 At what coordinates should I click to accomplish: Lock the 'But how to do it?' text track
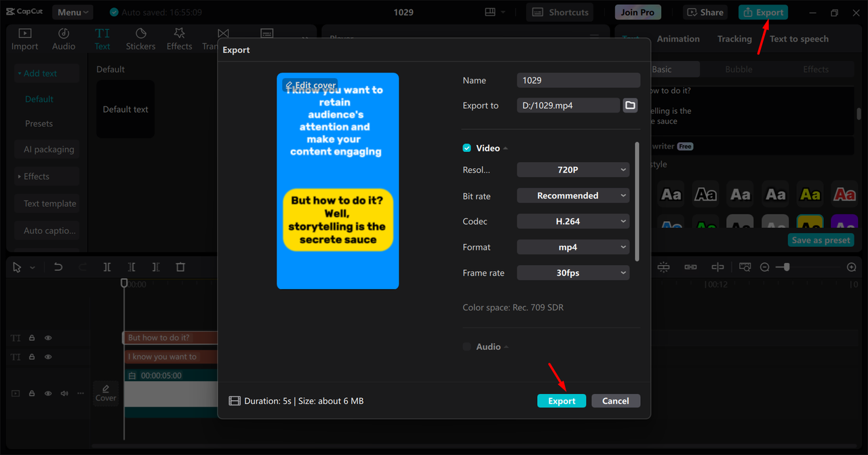coord(32,338)
